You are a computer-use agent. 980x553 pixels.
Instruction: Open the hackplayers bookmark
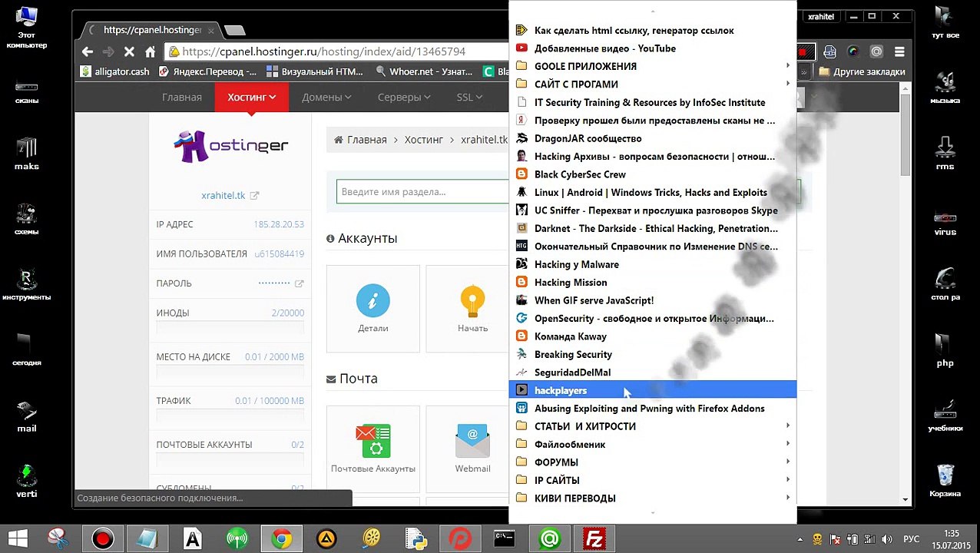pos(652,390)
